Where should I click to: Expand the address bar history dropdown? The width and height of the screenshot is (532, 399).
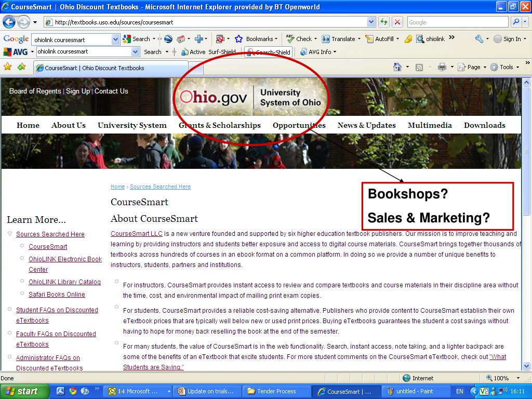[x=371, y=22]
